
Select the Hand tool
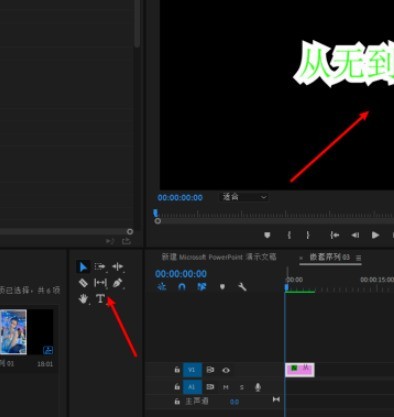83,299
